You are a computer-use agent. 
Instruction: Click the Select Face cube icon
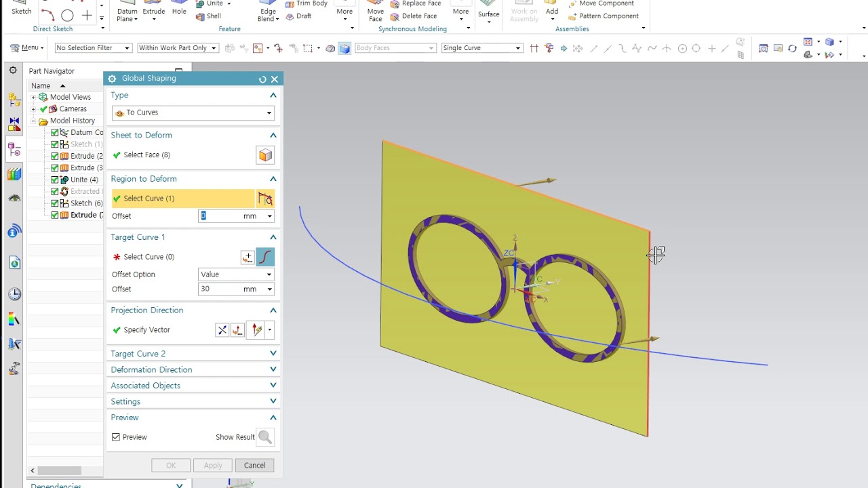[265, 155]
